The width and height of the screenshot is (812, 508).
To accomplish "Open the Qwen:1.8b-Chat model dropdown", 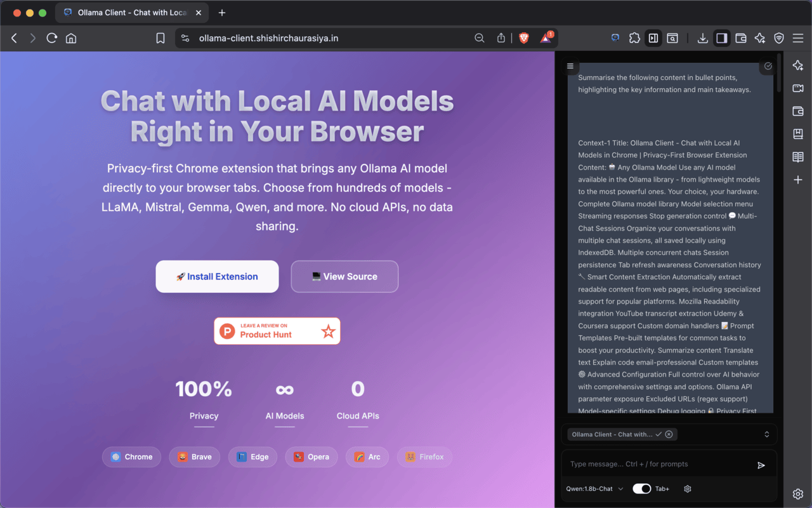I will click(x=593, y=488).
